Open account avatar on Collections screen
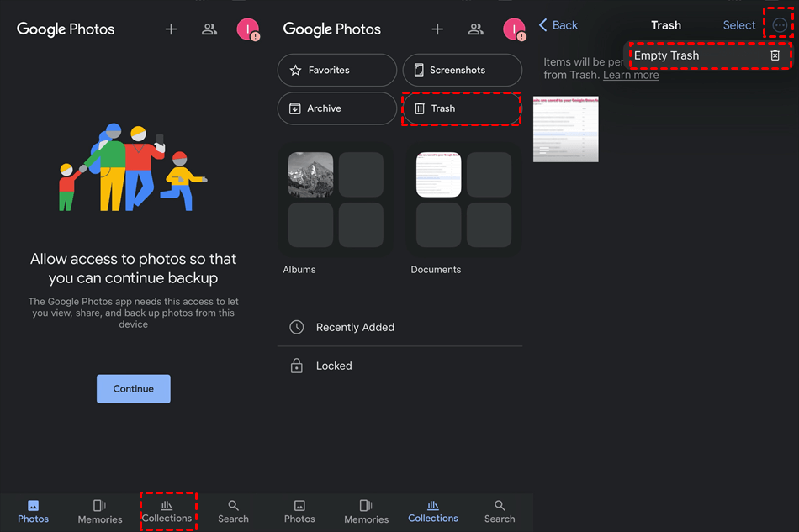 point(515,29)
